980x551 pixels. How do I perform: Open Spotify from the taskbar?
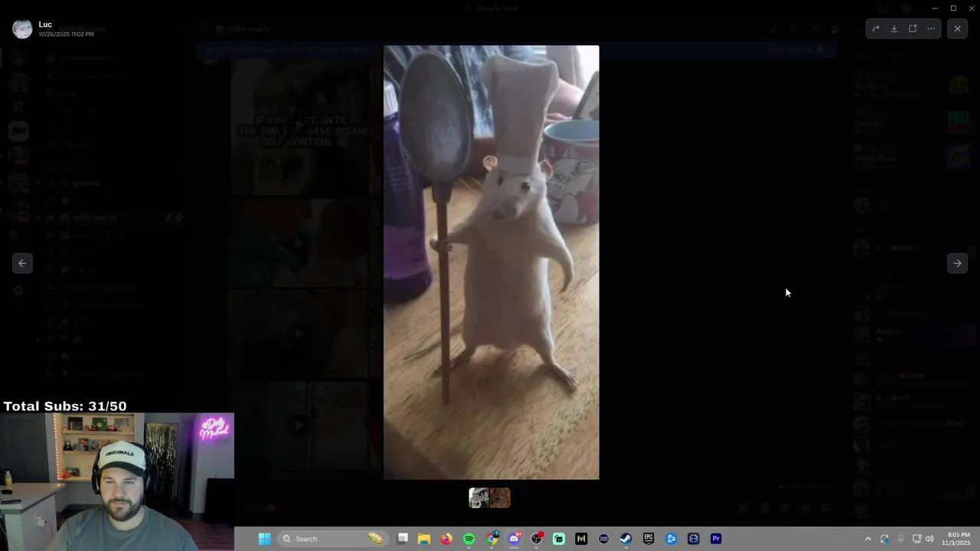(x=469, y=539)
